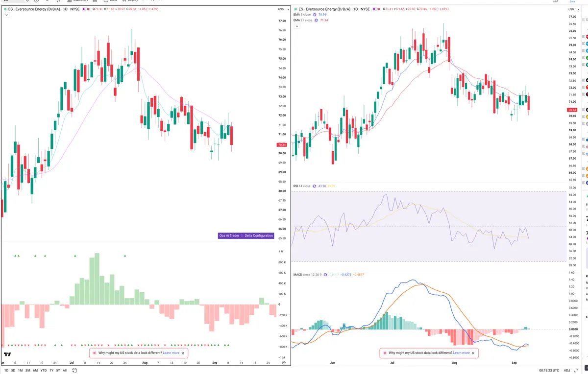Click the right chart ES Eversource Energy title
Image resolution: width=588 pixels, height=374 pixels.
[x=334, y=9]
